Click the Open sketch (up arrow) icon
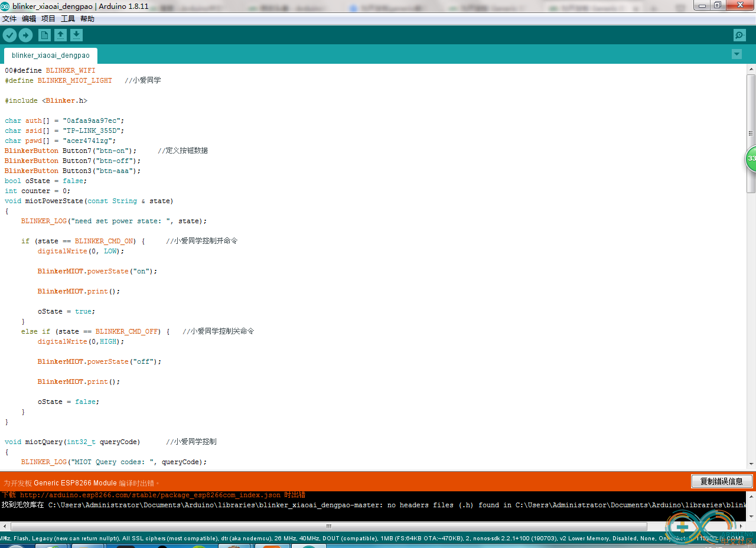 click(60, 35)
